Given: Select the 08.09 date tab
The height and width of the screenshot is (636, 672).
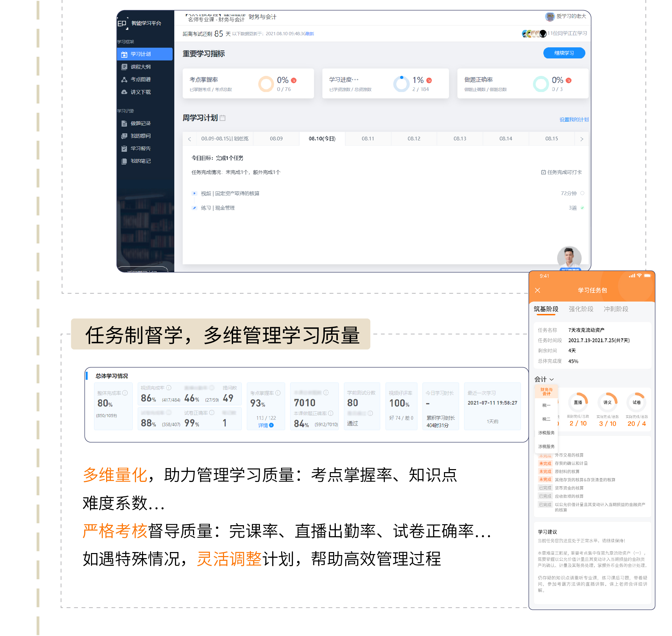Looking at the screenshot, I should point(276,139).
